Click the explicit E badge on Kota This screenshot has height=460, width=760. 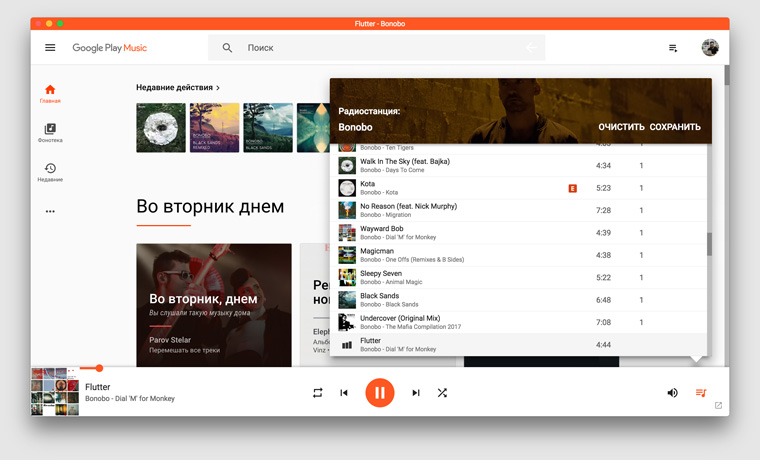[x=572, y=188]
